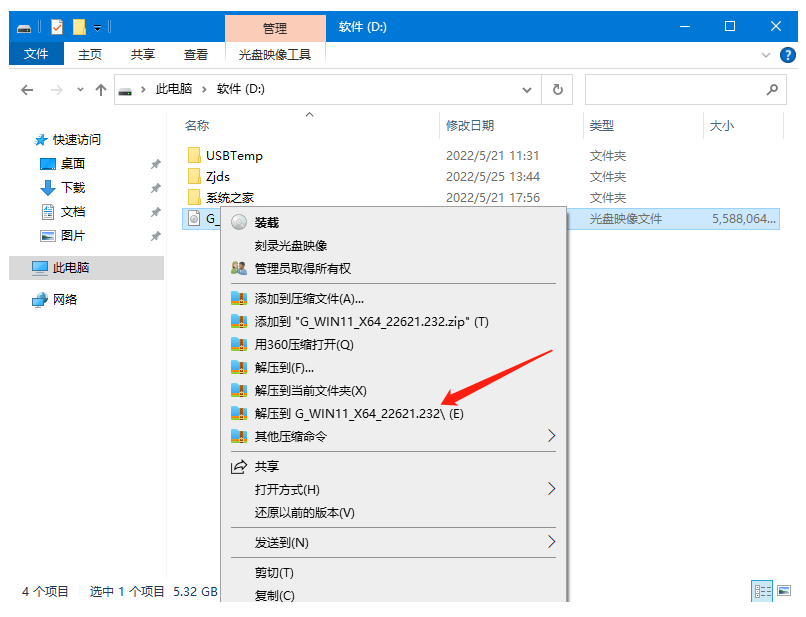This screenshot has width=806, height=617.
Task: Sort by the 大小 column header
Action: coord(722,125)
